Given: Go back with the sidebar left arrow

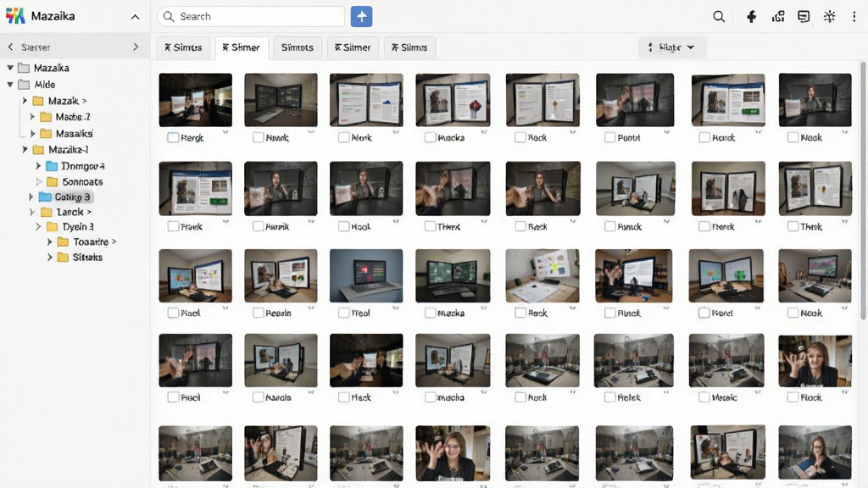Looking at the screenshot, I should point(10,47).
